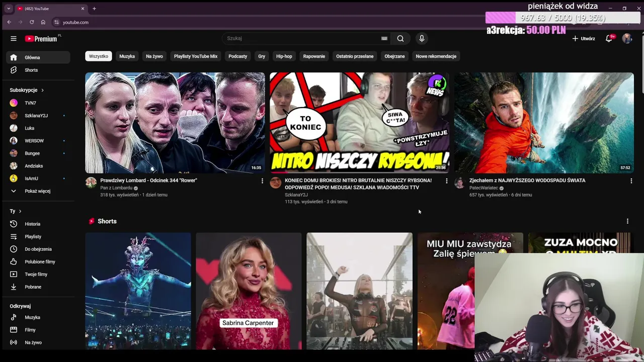Click the youtube.com address bar
Viewport: 644px width, 362px height.
[x=75, y=22]
